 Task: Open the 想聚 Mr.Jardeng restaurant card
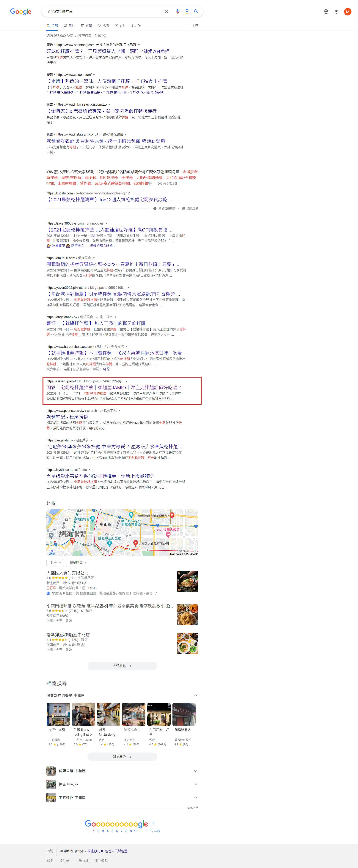(x=108, y=724)
